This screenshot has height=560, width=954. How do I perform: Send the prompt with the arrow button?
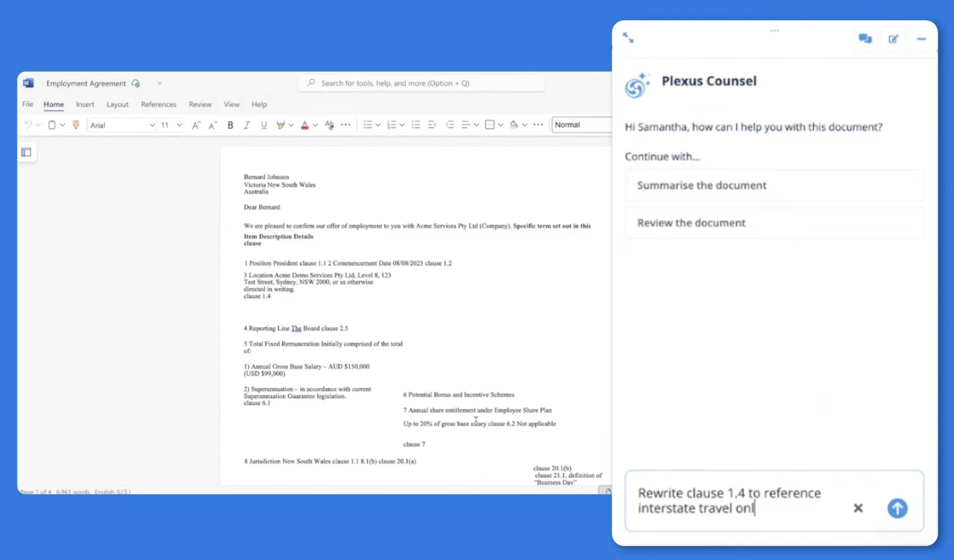[897, 508]
